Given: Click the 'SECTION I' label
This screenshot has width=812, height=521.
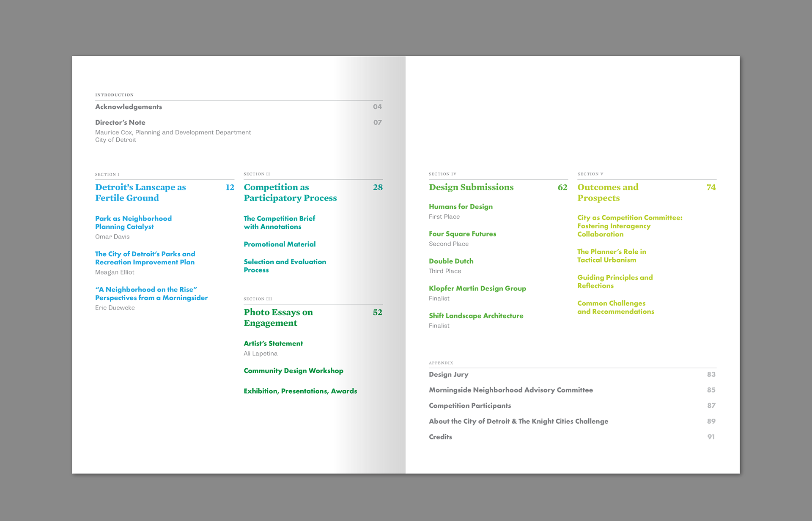Looking at the screenshot, I should point(107,174).
